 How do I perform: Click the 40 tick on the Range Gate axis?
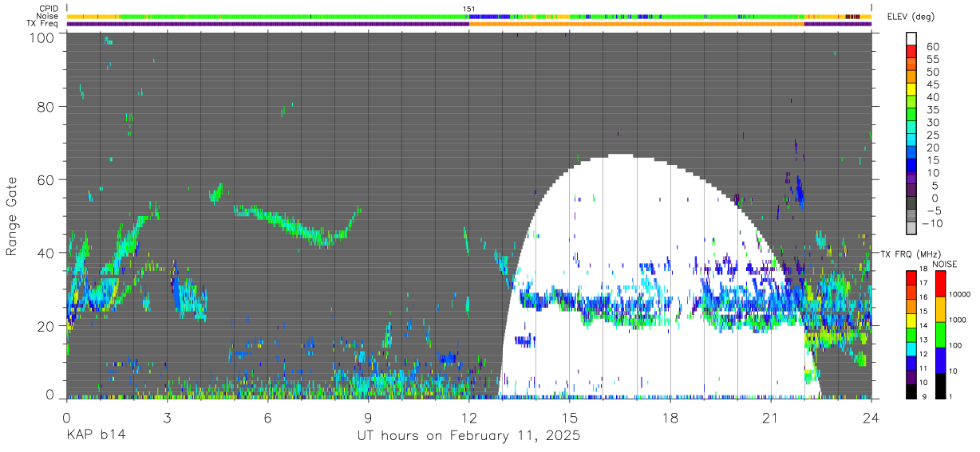(x=46, y=253)
